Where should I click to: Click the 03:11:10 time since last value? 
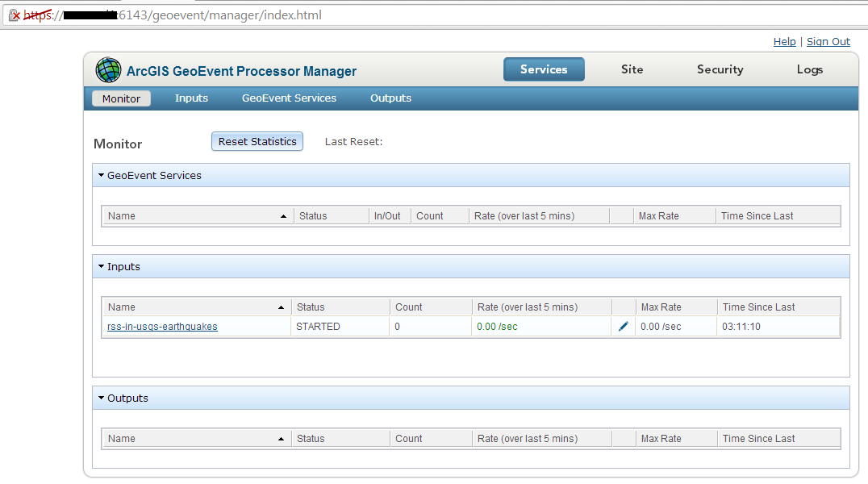coord(741,327)
